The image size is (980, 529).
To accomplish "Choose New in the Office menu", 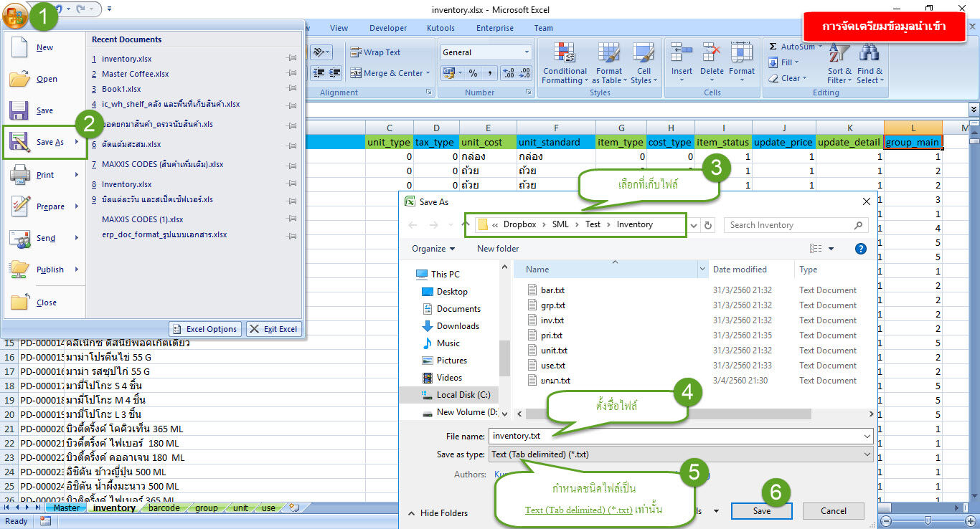I will pyautogui.click(x=44, y=47).
